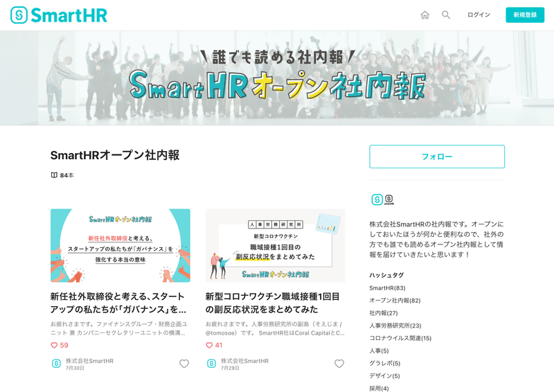Select hashtag SmartHR(83)
The height and width of the screenshot is (392, 554).
[x=387, y=288]
